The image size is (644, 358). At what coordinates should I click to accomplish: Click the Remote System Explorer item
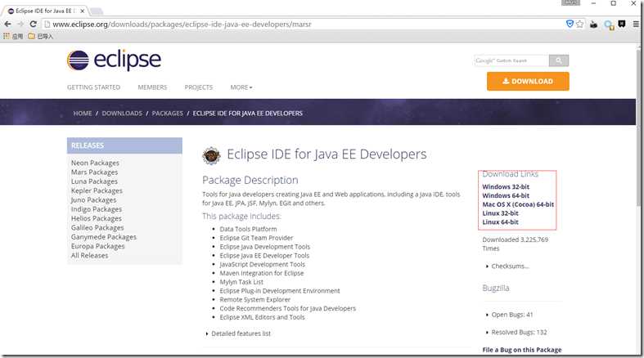tap(254, 300)
